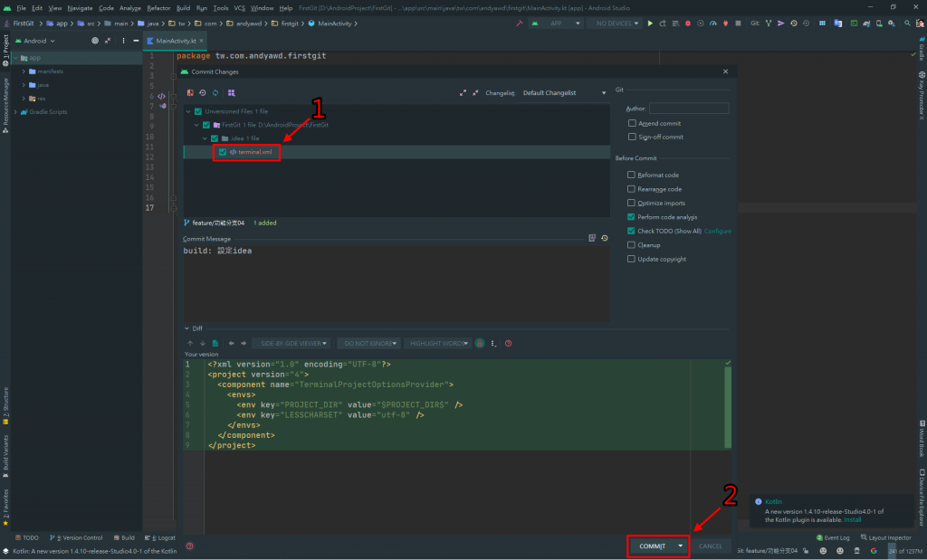Image resolution: width=927 pixels, height=560 pixels.
Task: Open the File menu
Action: tap(22, 8)
